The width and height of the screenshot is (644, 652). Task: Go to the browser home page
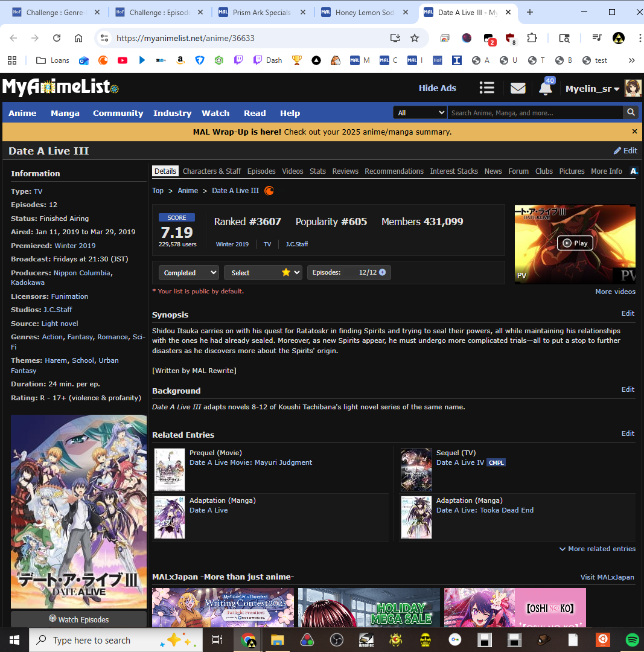point(78,38)
